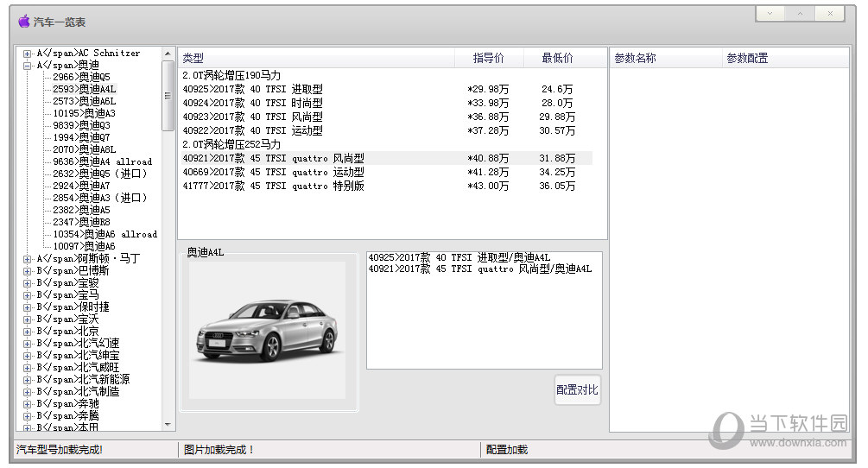Select comparison entry 40925>2017款 40 TFSI 进取型/奥迪A4L
This screenshot has width=868, height=468.
click(x=459, y=258)
